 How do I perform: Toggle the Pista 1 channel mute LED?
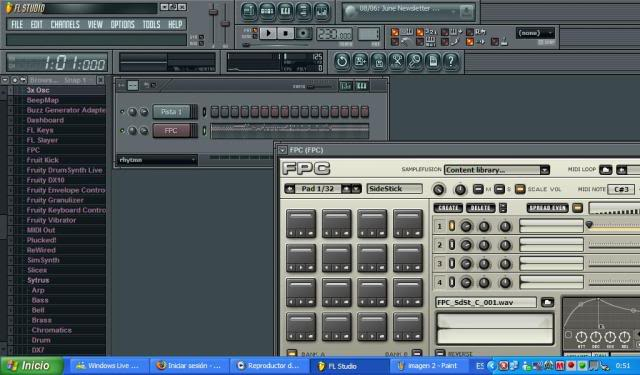point(122,111)
